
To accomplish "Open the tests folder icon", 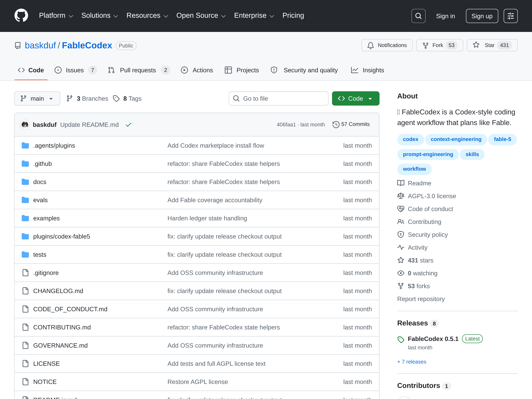I will [25, 254].
